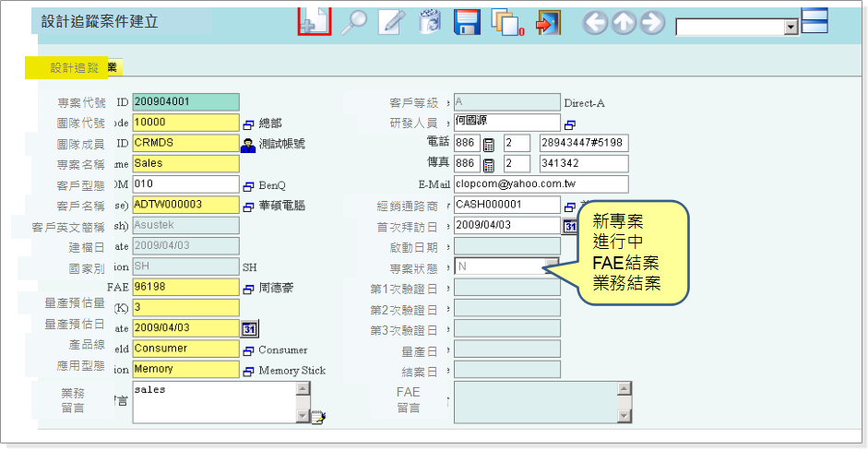Image resolution: width=868 pixels, height=449 pixels.
Task: Open the toolbar dropdown list
Action: coord(791,27)
